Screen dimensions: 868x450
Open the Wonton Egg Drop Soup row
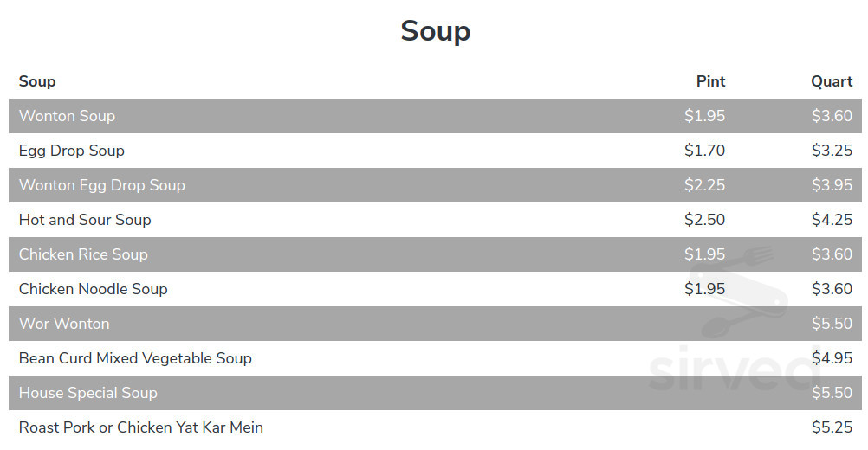102,185
